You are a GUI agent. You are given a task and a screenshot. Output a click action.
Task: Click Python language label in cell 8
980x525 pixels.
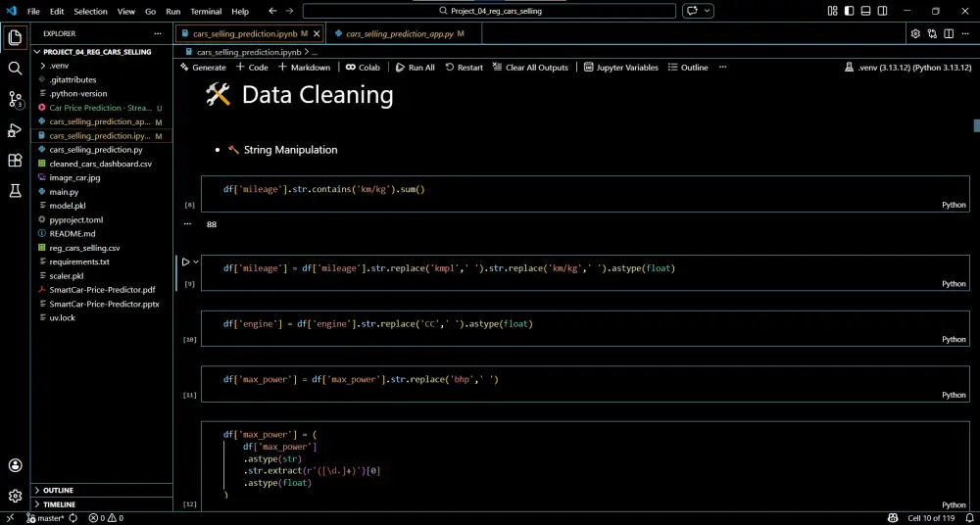point(954,205)
